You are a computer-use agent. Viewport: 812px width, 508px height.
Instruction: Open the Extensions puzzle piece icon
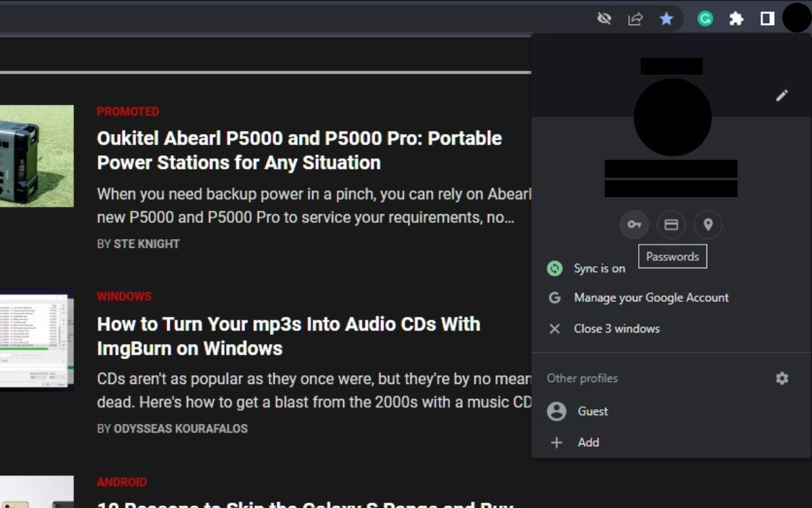pos(736,19)
